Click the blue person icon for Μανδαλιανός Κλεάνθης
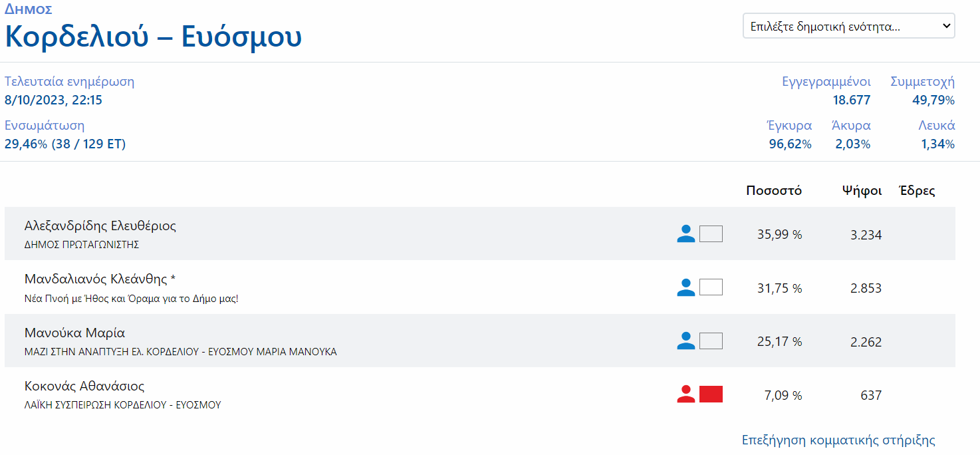 coord(685,287)
